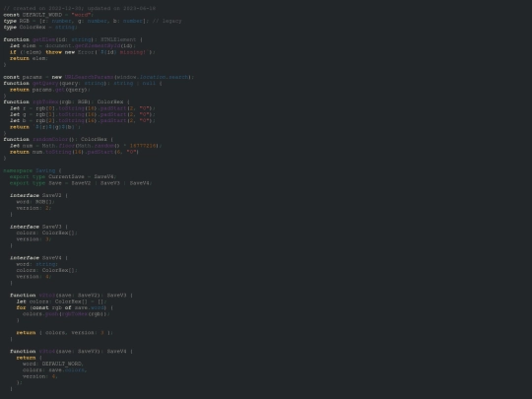Click the 'interface SaveV4' line
The image size is (532, 399).
click(38, 258)
